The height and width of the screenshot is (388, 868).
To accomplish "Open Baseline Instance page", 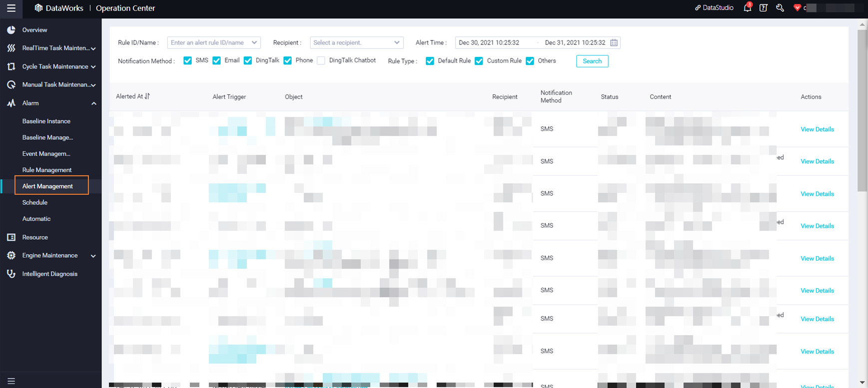I will tap(46, 121).
